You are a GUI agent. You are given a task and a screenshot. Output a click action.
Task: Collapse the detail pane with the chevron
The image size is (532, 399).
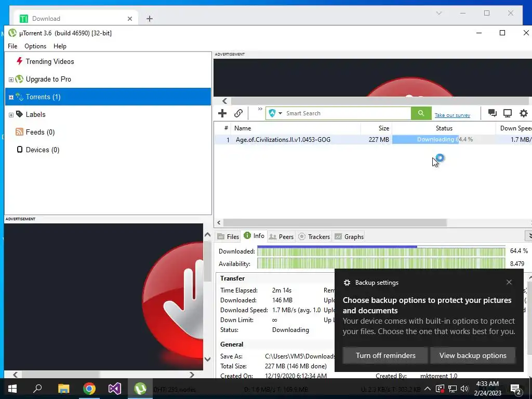(x=528, y=235)
